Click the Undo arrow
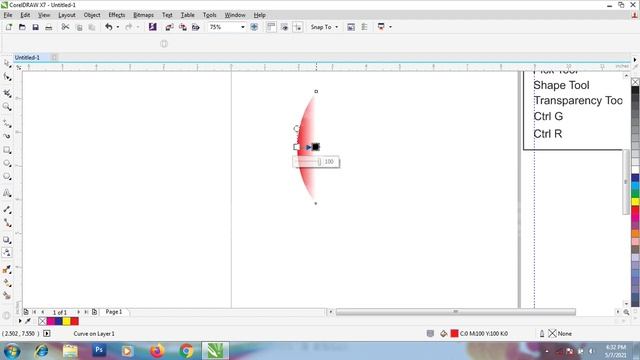 tap(109, 27)
